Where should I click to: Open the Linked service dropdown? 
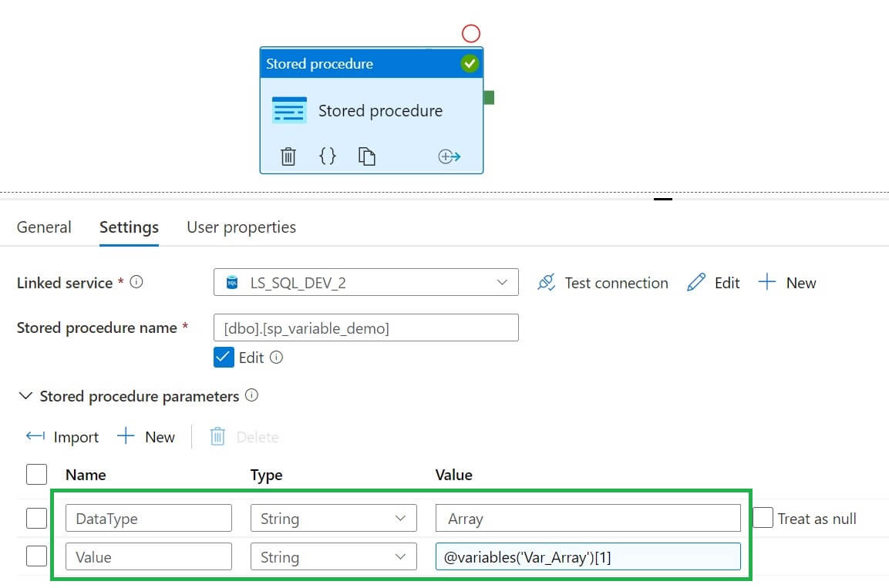[x=503, y=282]
